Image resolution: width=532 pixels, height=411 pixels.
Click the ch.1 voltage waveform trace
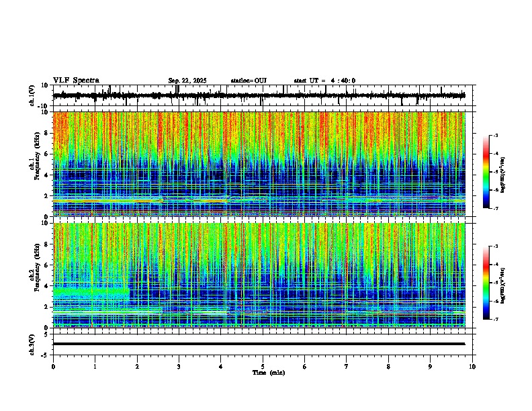[x=259, y=95]
